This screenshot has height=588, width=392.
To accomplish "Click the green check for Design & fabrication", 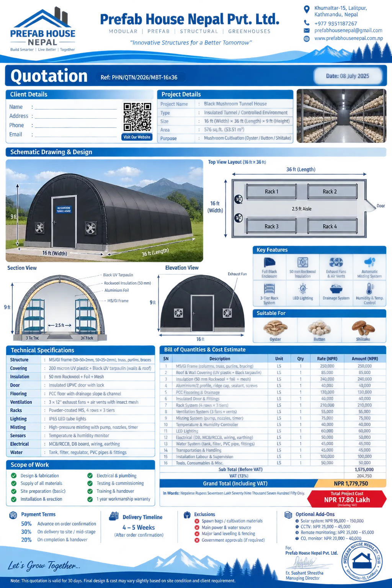I will [x=14, y=475].
